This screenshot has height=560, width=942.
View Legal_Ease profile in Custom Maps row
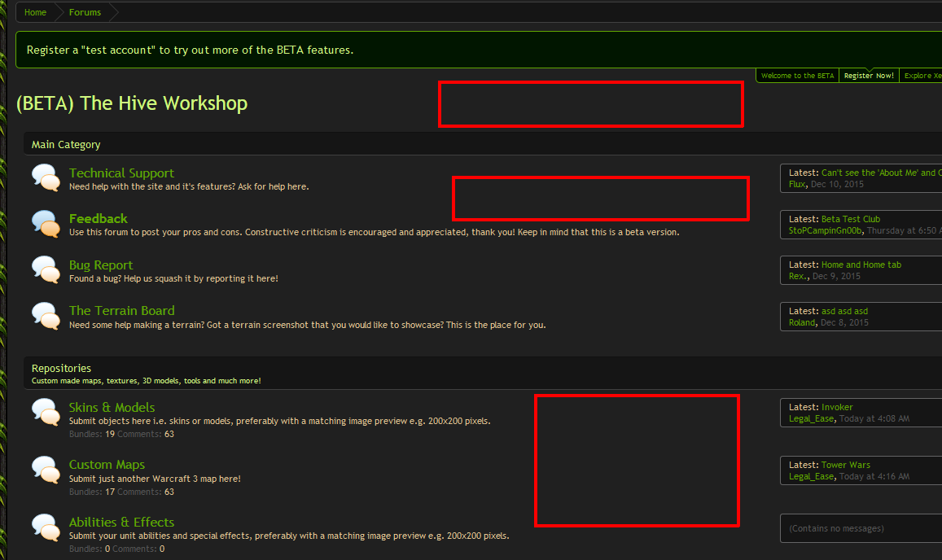click(812, 476)
